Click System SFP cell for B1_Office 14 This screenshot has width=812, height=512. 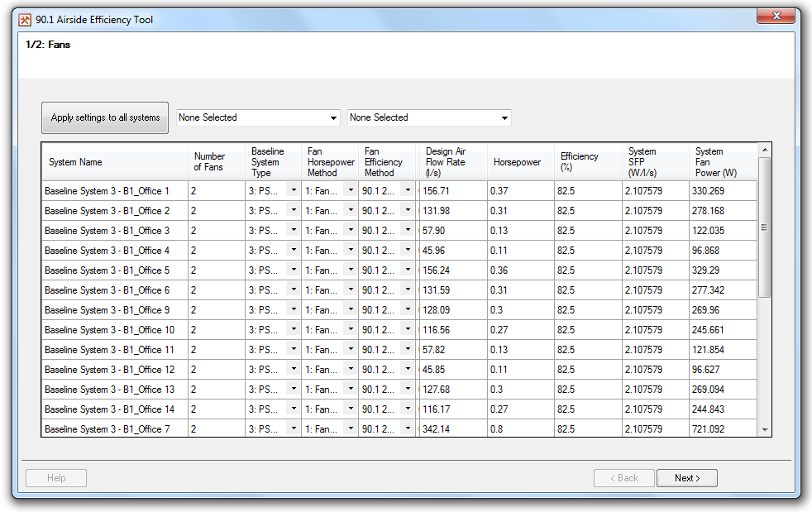(655, 409)
